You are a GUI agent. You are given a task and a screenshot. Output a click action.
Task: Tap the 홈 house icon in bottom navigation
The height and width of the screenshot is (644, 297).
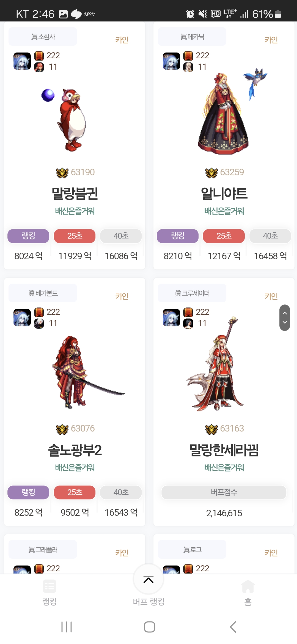tap(248, 586)
